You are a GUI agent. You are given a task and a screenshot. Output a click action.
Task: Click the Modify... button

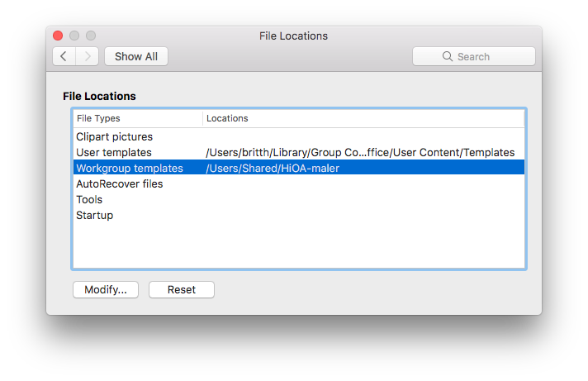106,290
